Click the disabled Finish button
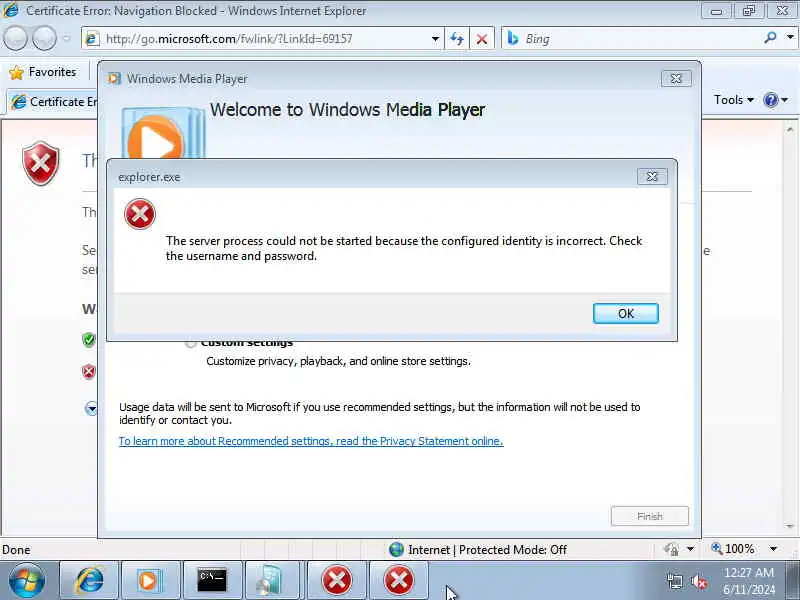Screen dimensions: 800x600 pos(649,516)
